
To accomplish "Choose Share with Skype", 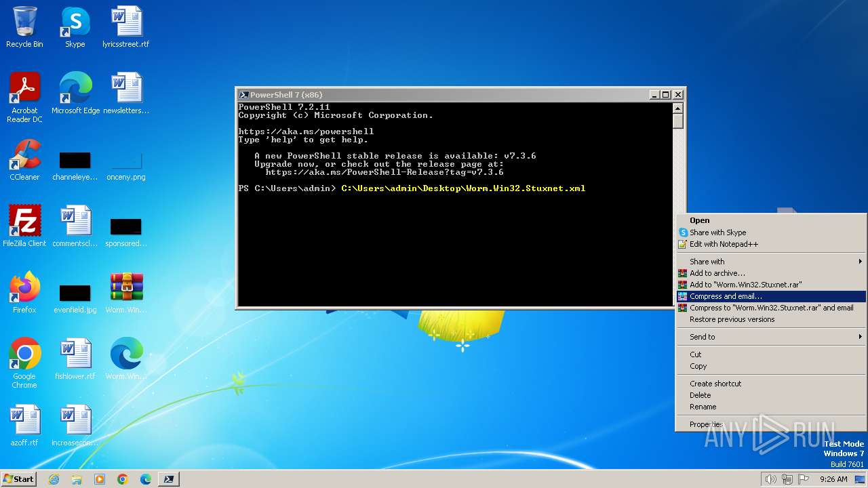I will (770, 232).
